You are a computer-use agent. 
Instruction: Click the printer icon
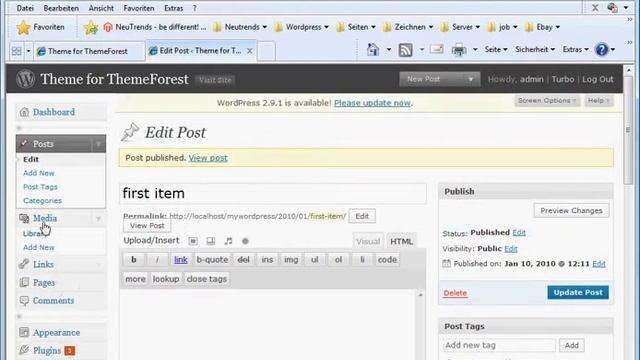click(x=459, y=50)
